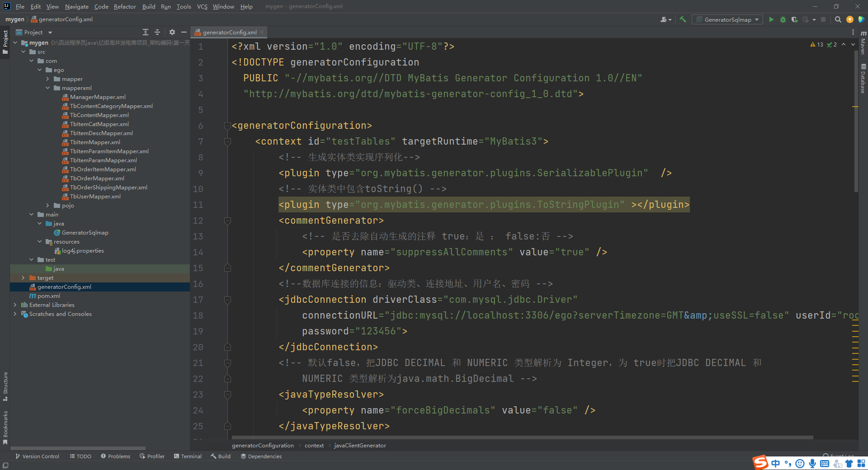Open the Refactor menu
The height and width of the screenshot is (470, 868).
coord(125,6)
